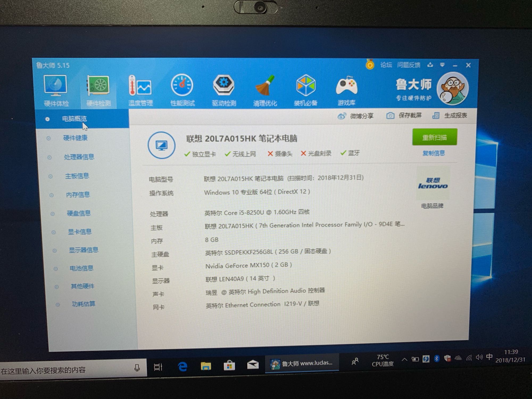Select the 处理器信息 sidebar entry
This screenshot has height=399, width=532.
[x=79, y=157]
